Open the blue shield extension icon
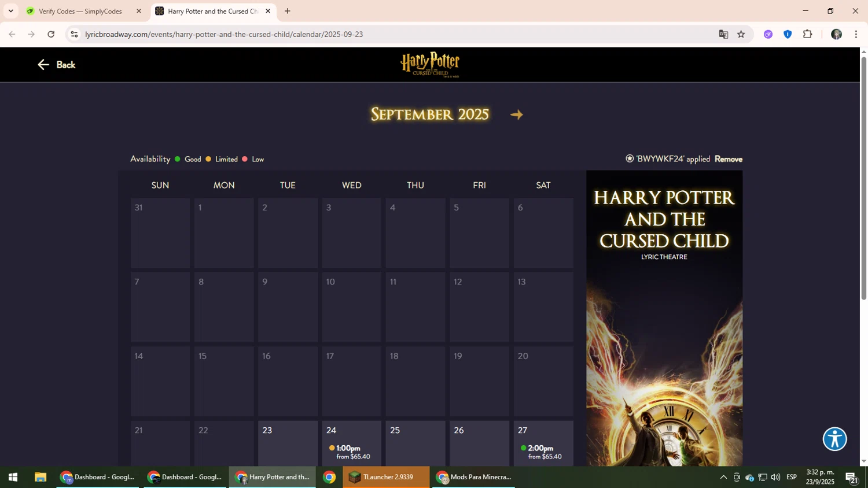Image resolution: width=868 pixels, height=488 pixels. click(788, 34)
